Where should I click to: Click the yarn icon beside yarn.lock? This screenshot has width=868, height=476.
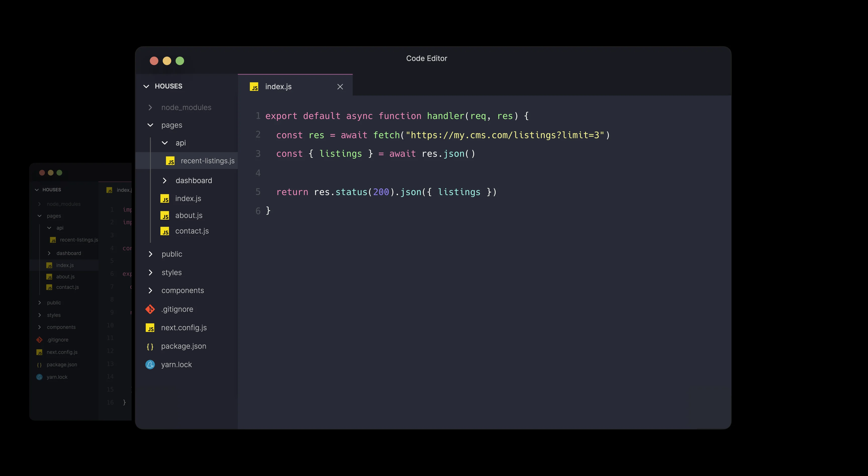tap(150, 365)
